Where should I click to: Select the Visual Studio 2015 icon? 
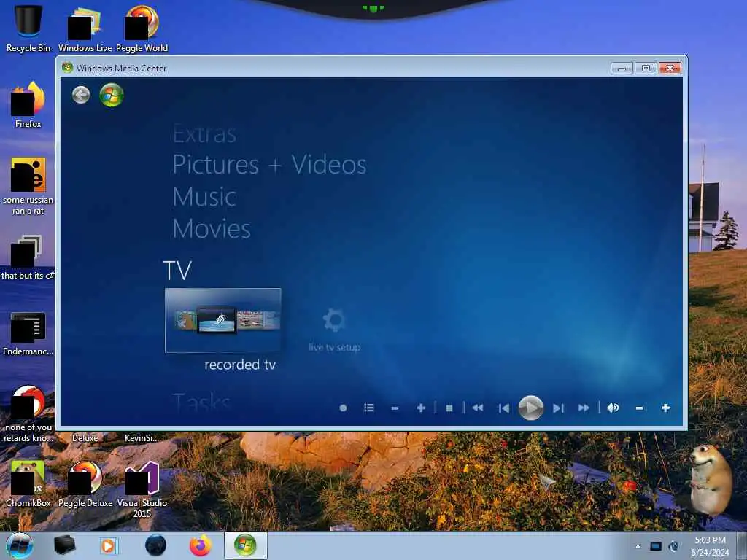(142, 489)
